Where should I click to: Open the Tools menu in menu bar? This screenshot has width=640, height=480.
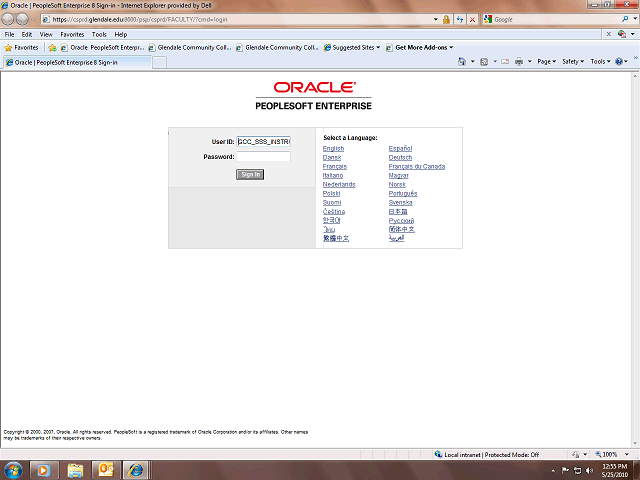99,34
